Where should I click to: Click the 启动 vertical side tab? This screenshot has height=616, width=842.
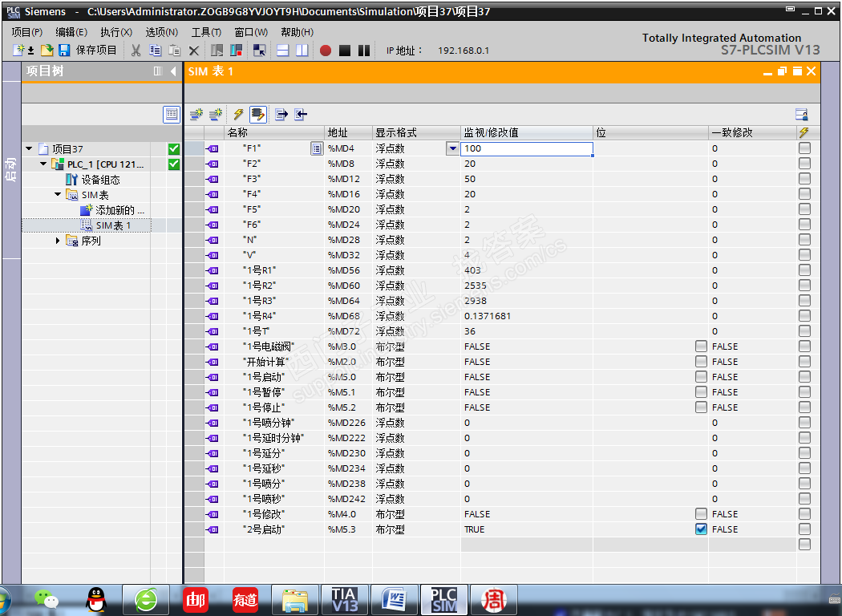(x=10, y=170)
